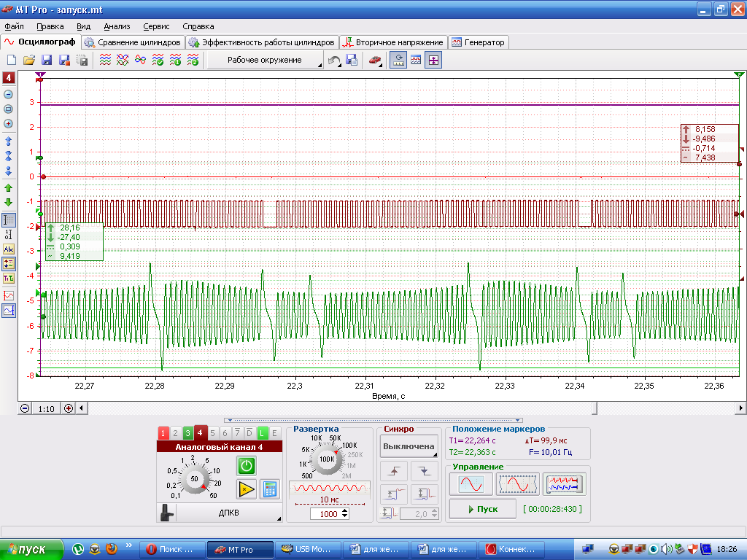Switch to the Вторичное напряжение tab
The width and height of the screenshot is (747, 560).
[x=394, y=42]
